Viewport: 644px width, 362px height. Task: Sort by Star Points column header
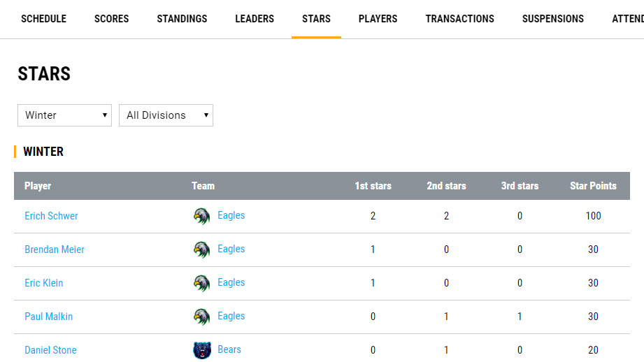(593, 186)
